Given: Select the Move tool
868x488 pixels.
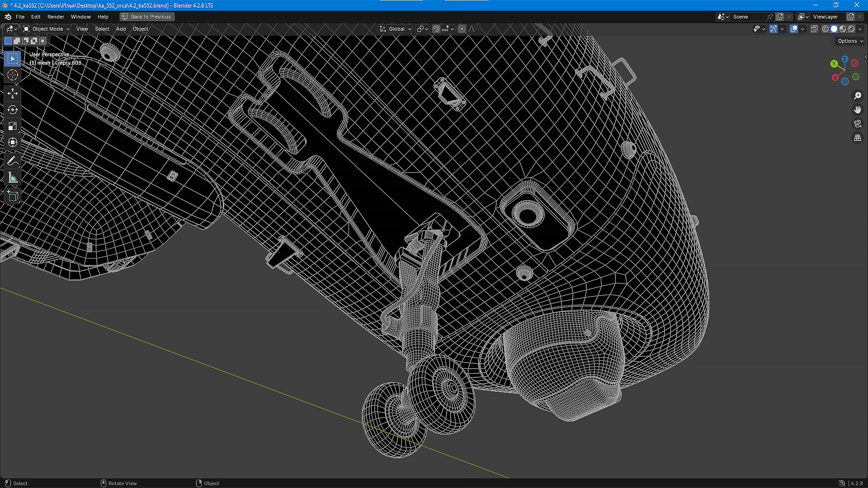Looking at the screenshot, I should coord(12,94).
